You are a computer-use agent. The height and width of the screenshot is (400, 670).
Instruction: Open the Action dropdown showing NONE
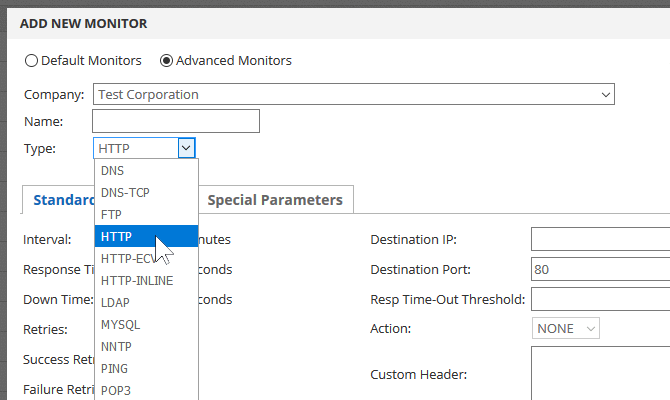click(565, 328)
